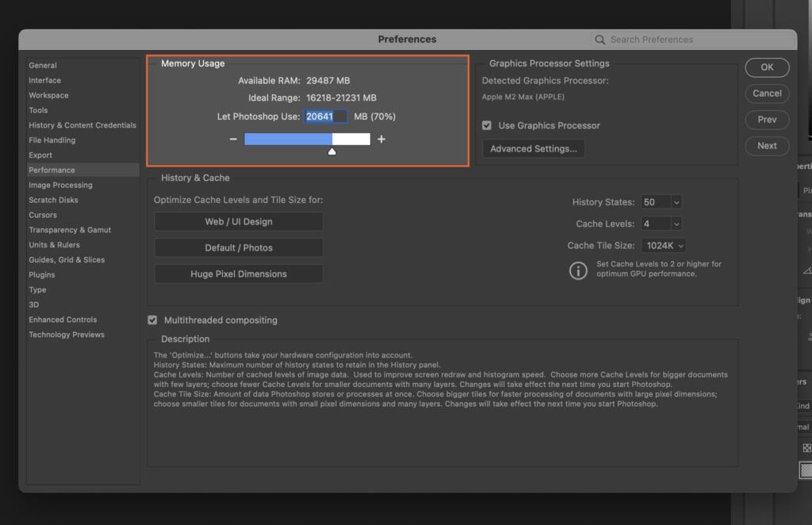Viewport: 812px width, 525px height.
Task: Click the Let Photoshop Use value field
Action: 326,116
